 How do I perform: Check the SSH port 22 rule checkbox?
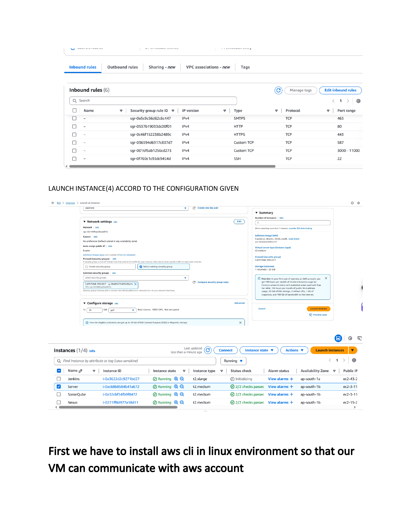74,159
